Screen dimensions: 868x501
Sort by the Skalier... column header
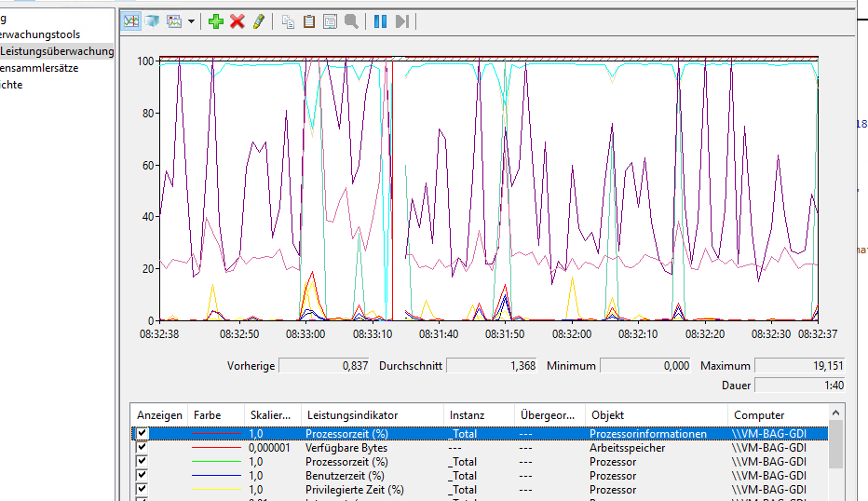coord(272,415)
